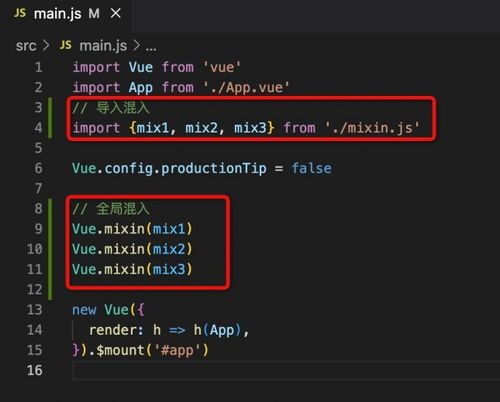Image resolution: width=500 pixels, height=402 pixels.
Task: Click line number 1 in gutter
Action: [x=38, y=67]
